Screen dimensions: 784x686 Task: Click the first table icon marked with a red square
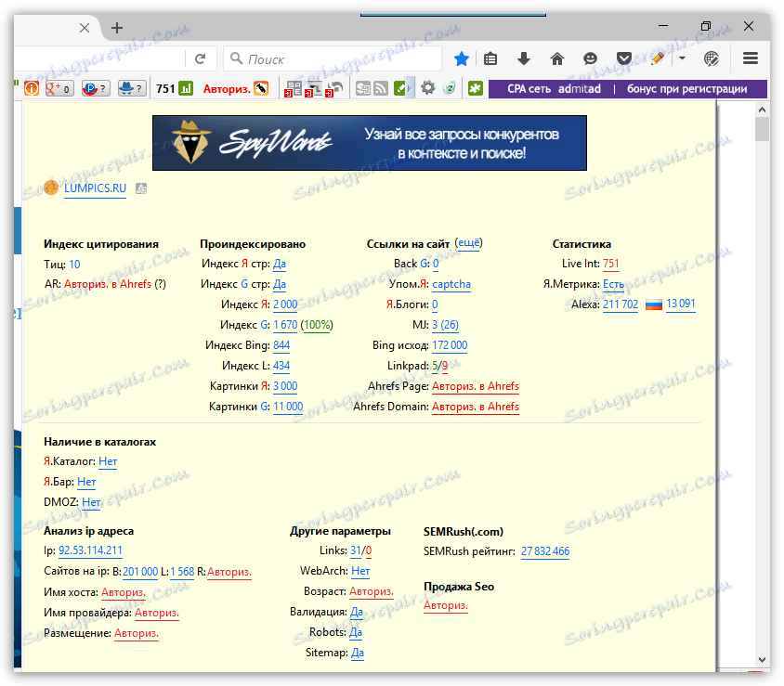click(293, 89)
